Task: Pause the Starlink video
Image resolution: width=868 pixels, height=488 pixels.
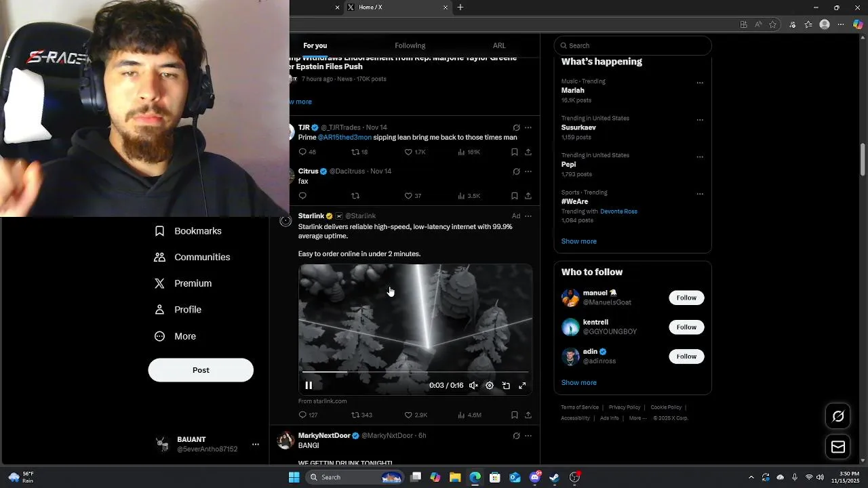Action: coord(309,386)
